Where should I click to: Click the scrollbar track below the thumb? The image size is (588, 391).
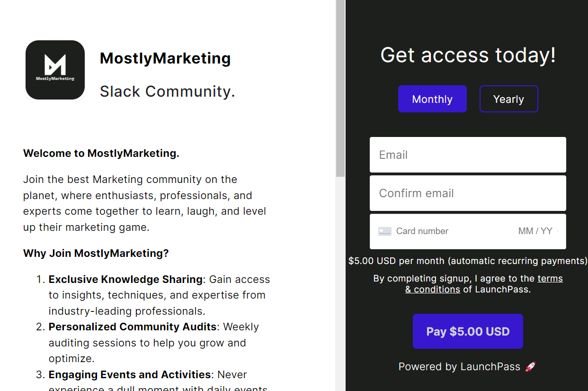pyautogui.click(x=340, y=284)
